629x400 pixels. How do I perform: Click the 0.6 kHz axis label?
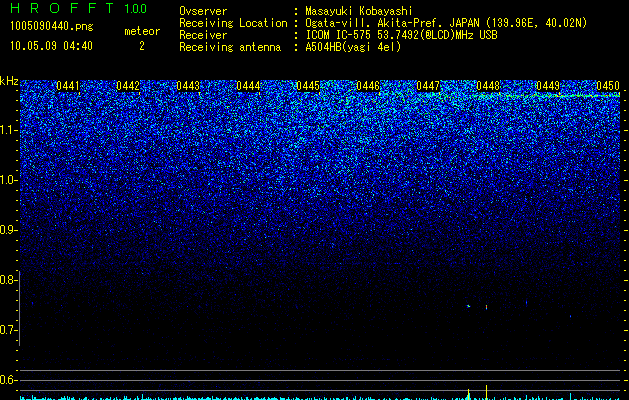pos(8,380)
